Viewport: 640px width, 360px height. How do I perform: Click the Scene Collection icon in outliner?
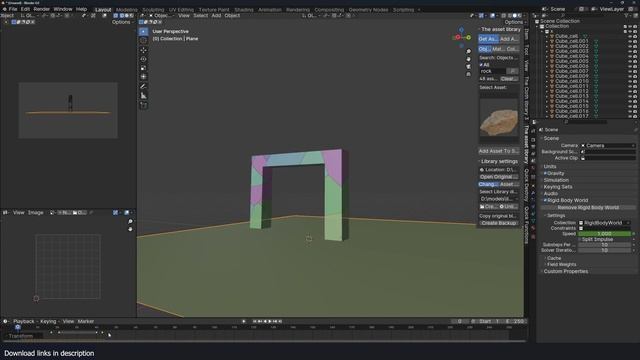(537, 21)
